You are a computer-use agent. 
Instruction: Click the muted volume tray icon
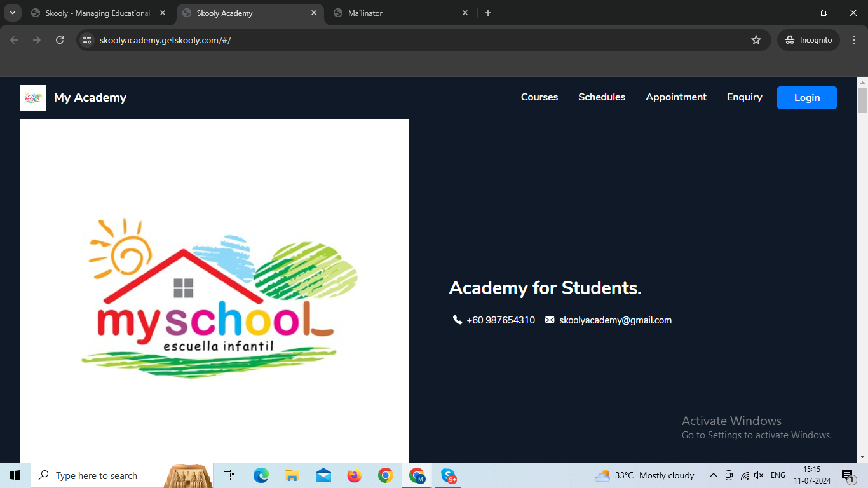(x=759, y=475)
